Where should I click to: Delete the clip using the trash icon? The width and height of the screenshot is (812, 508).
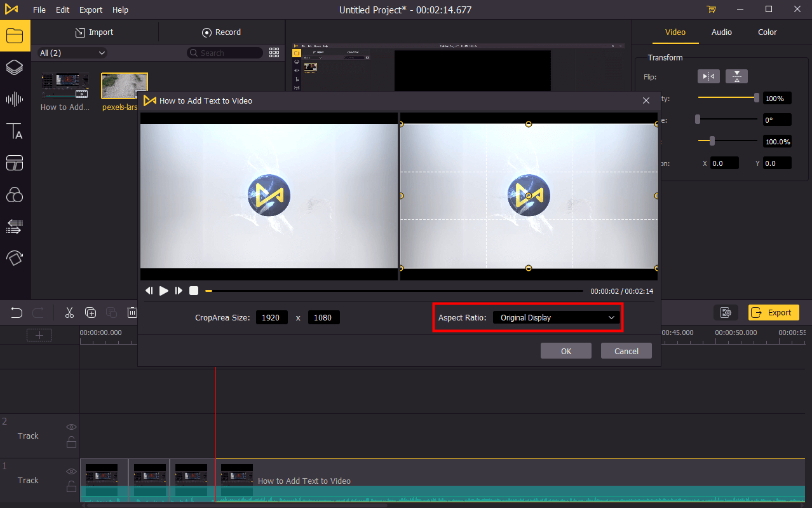click(132, 312)
